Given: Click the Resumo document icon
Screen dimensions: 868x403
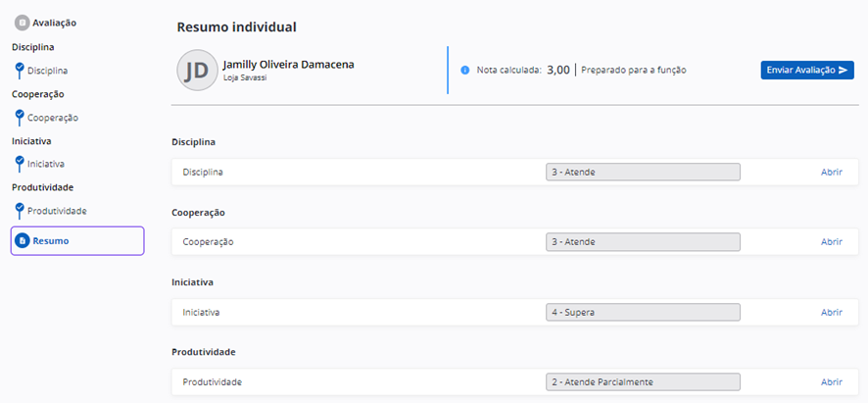Looking at the screenshot, I should click(x=23, y=241).
